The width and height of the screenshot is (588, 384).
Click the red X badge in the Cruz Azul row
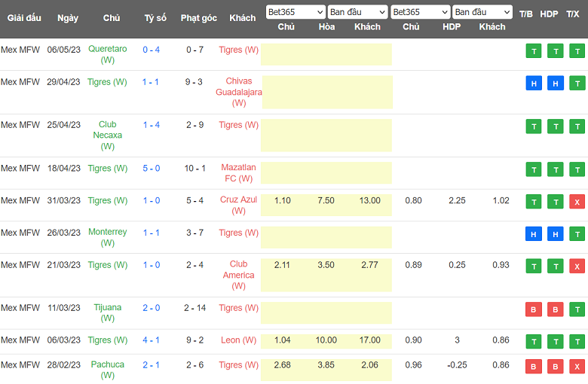pos(577,202)
